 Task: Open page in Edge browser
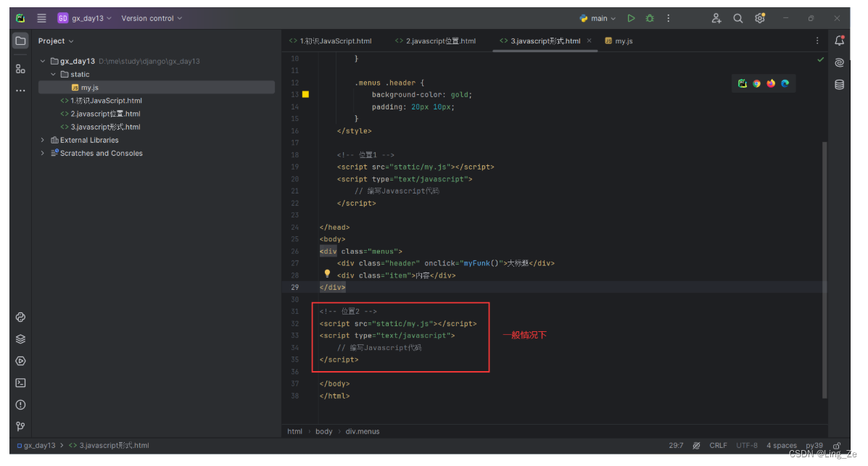(x=785, y=83)
